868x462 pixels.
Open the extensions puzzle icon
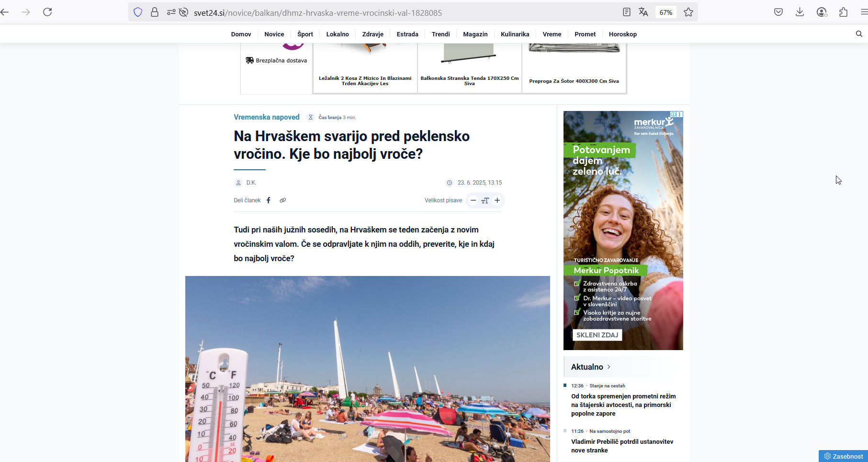pyautogui.click(x=844, y=12)
